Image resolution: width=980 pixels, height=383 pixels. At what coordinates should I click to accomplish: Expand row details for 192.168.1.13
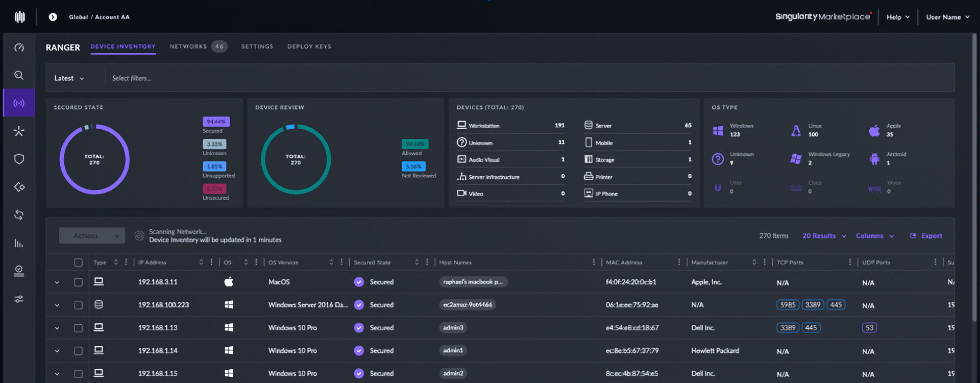coord(57,328)
